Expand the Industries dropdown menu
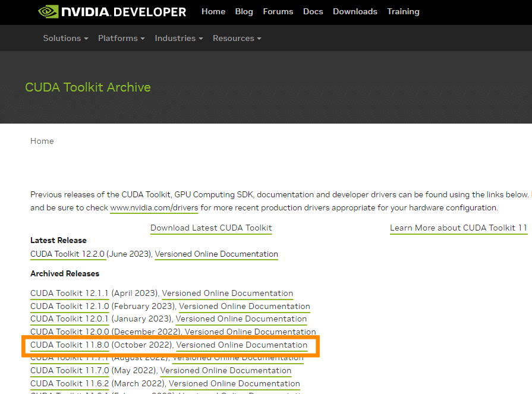Image resolution: width=532 pixels, height=394 pixels. point(179,38)
